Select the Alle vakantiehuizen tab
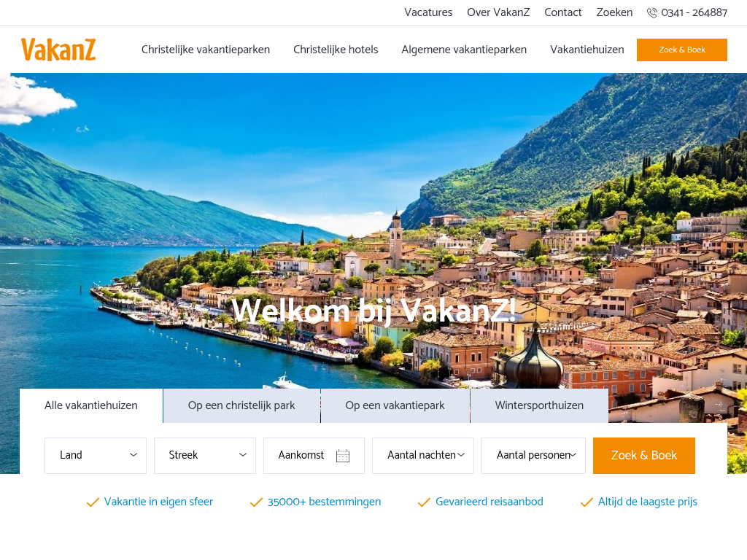 (91, 405)
